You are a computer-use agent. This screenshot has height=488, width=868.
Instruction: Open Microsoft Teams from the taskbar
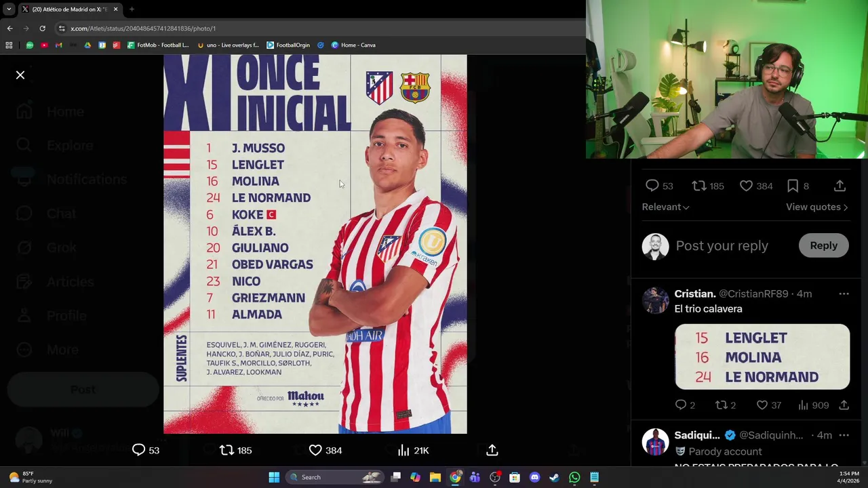click(475, 477)
